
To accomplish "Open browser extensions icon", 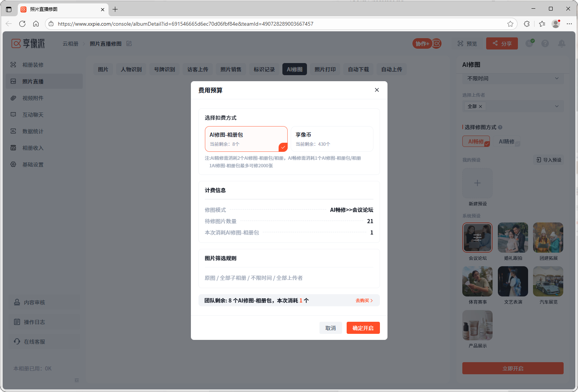I will click(x=527, y=24).
